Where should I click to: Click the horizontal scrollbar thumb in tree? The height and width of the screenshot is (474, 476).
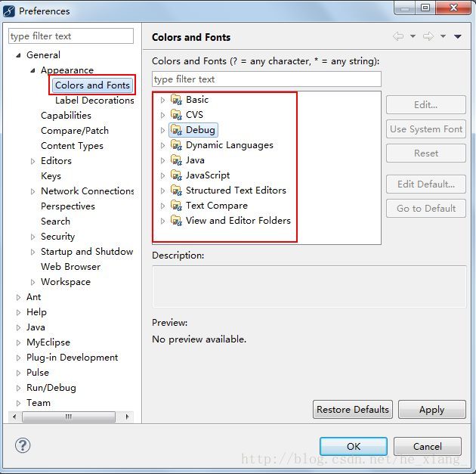(69, 417)
